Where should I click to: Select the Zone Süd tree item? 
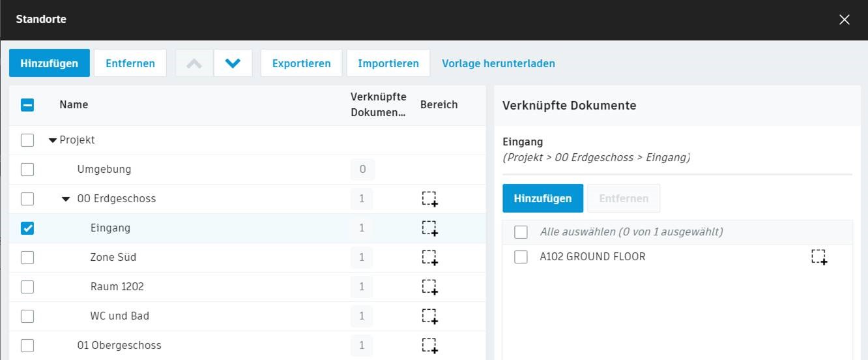(113, 257)
